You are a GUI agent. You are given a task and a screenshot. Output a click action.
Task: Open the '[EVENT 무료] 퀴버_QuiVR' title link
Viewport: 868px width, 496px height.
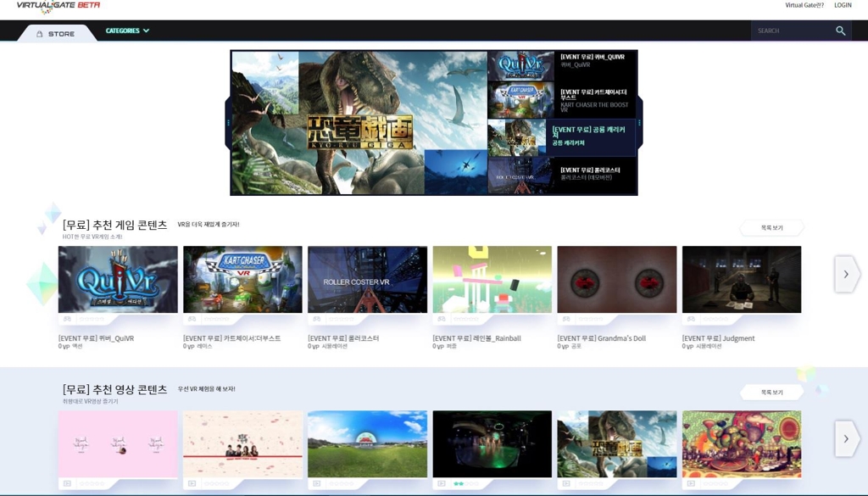click(96, 338)
